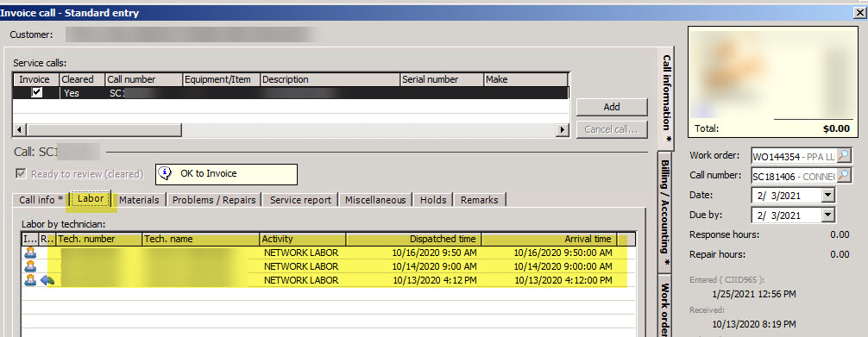868x337 pixels.
Task: Click the Dispatched time column header
Action: 413,239
